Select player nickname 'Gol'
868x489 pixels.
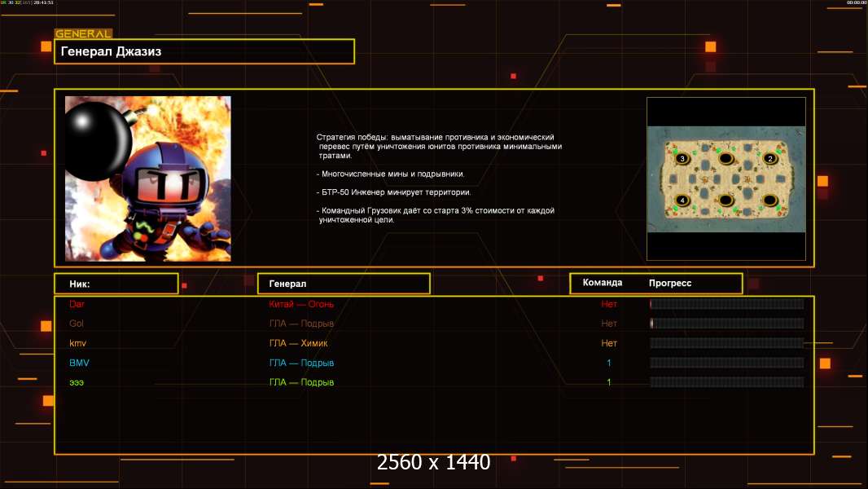coord(77,324)
